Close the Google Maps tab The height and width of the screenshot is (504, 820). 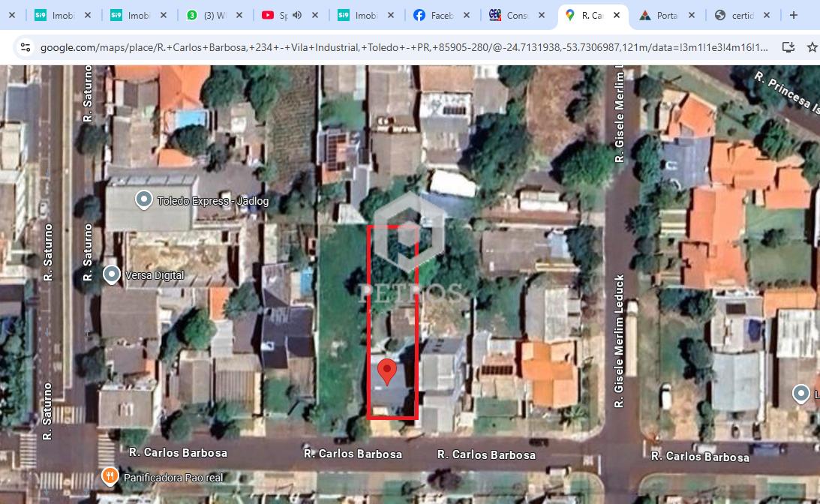pyautogui.click(x=617, y=15)
